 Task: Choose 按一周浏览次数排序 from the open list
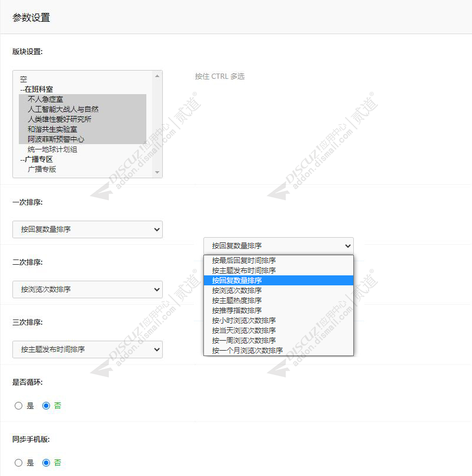click(279, 341)
